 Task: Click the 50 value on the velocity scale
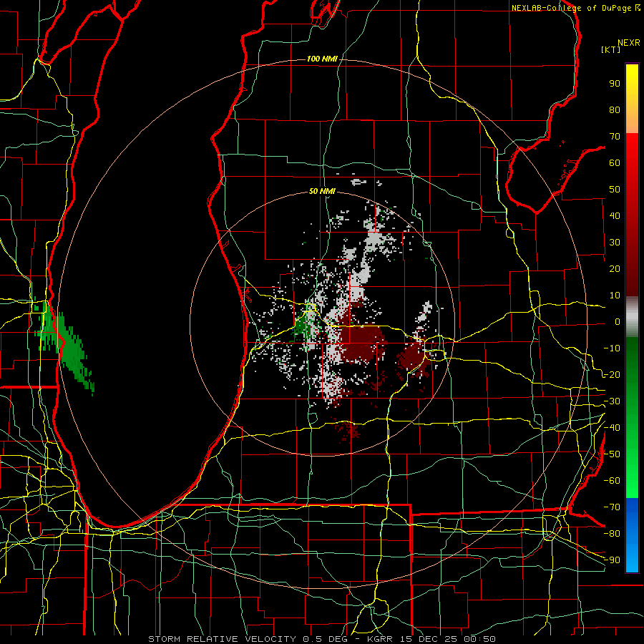coord(615,190)
